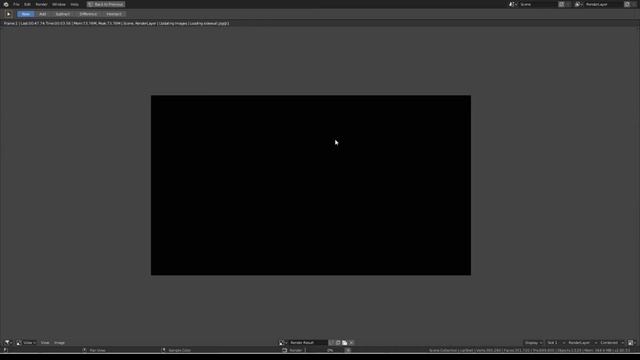Click the Blender logo menu icon
Screen dimensions: 640x360
point(6,4)
